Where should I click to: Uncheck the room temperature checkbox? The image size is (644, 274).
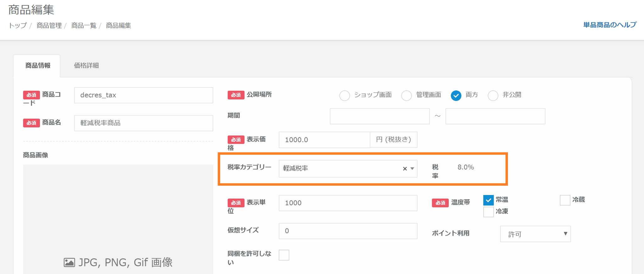pos(488,200)
